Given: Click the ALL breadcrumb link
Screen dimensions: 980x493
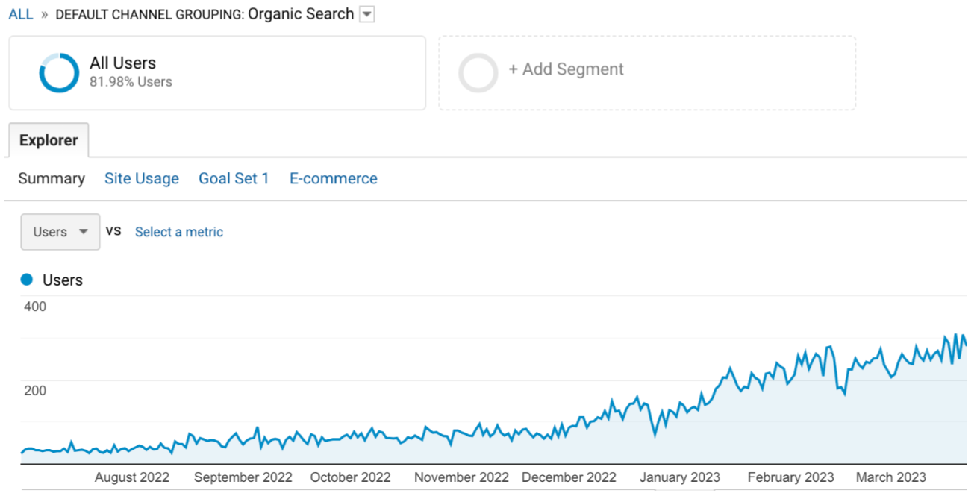Looking at the screenshot, I should (x=21, y=15).
